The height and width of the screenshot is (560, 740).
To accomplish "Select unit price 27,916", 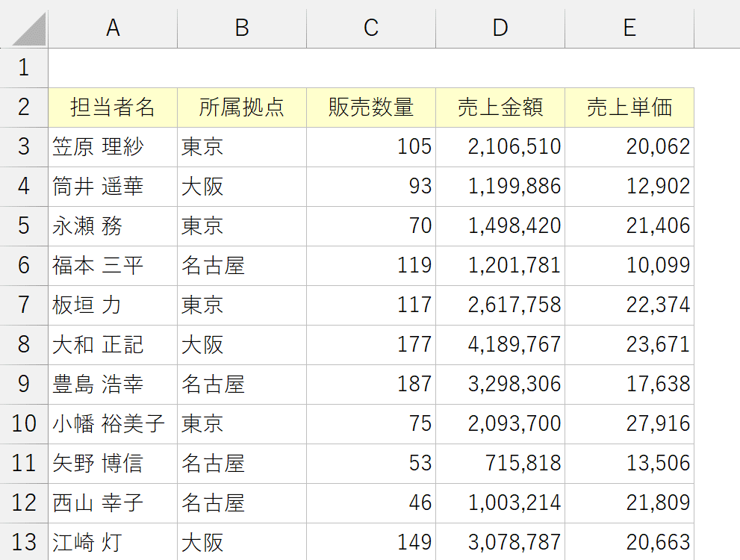I will [x=629, y=423].
